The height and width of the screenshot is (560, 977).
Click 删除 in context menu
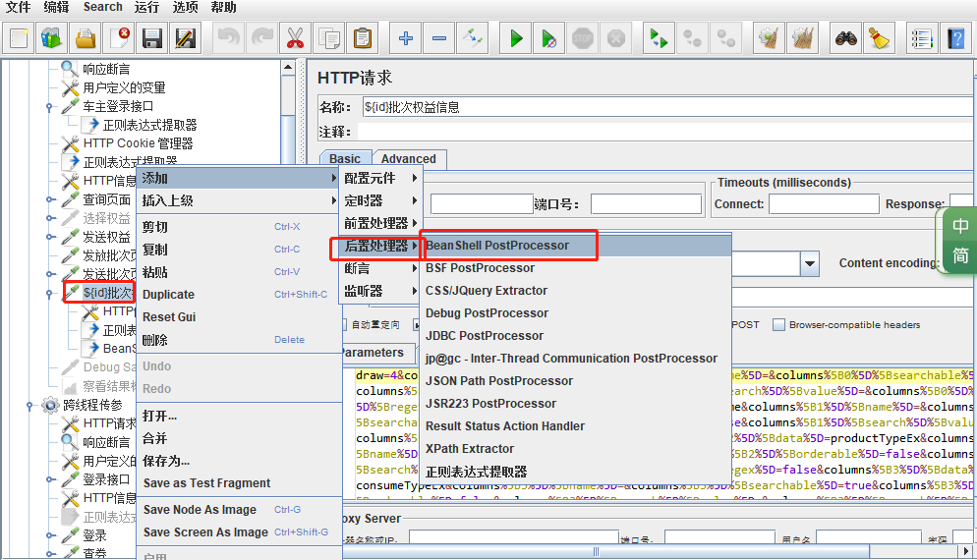[x=239, y=340]
